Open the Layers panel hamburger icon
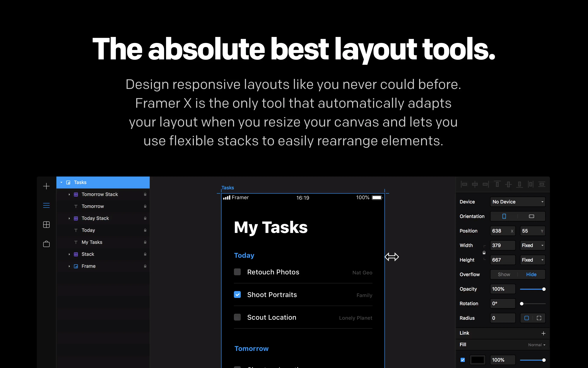Image resolution: width=588 pixels, height=368 pixels. (46, 205)
